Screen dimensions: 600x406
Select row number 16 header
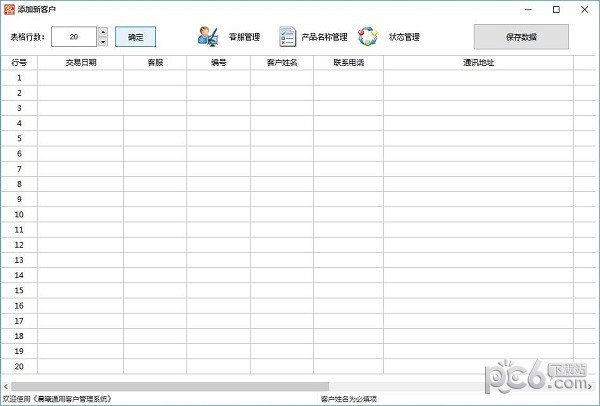(19, 306)
